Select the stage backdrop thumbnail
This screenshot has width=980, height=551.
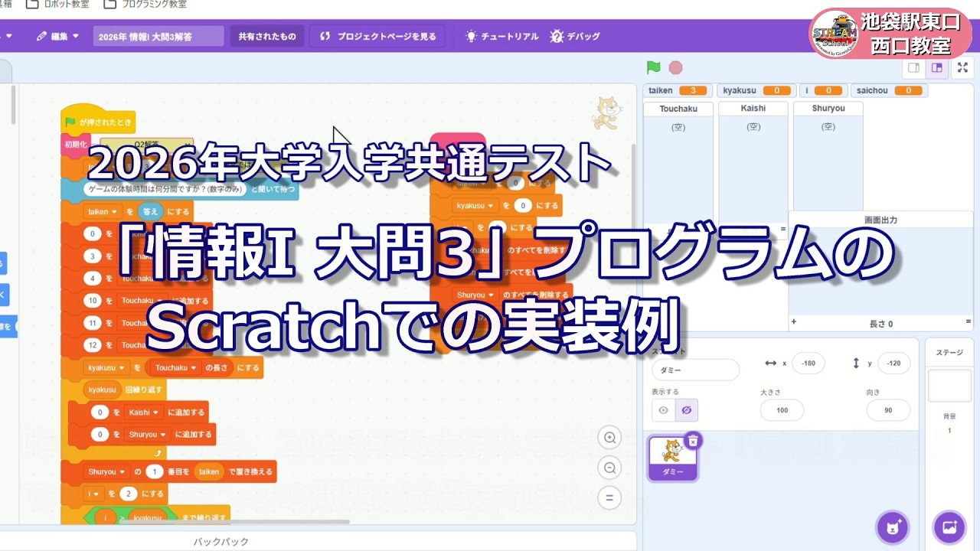949,386
